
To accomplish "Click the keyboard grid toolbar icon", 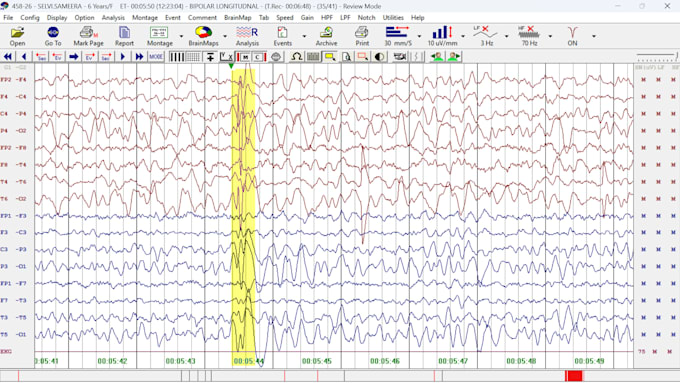I will [313, 57].
